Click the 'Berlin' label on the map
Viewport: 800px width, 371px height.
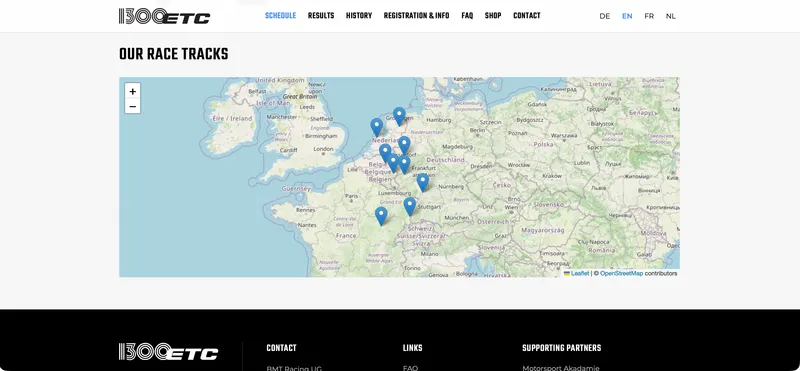pyautogui.click(x=478, y=130)
